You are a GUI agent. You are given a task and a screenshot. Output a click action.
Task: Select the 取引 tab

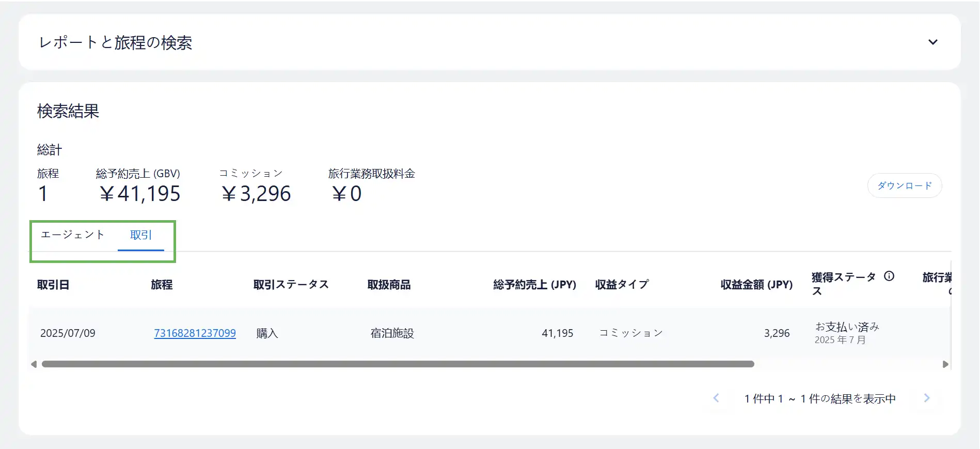(x=140, y=236)
